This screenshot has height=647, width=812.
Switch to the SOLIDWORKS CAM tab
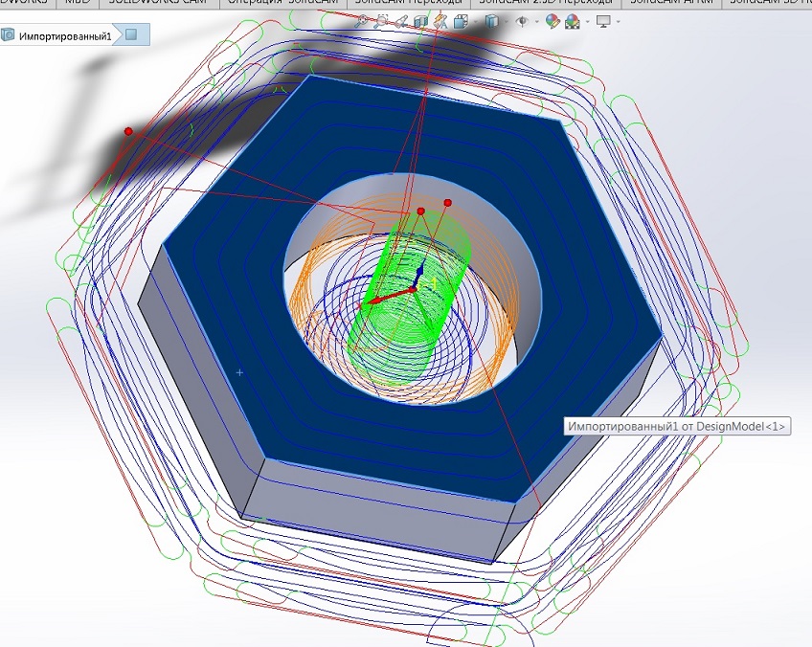tap(157, 3)
